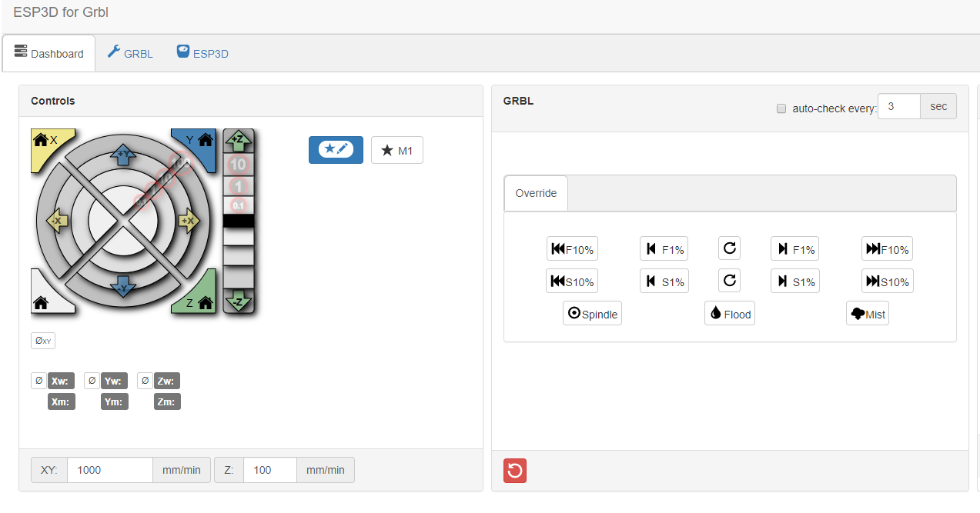This screenshot has height=513, width=980.
Task: Click the XY feedrate input field
Action: [109, 470]
